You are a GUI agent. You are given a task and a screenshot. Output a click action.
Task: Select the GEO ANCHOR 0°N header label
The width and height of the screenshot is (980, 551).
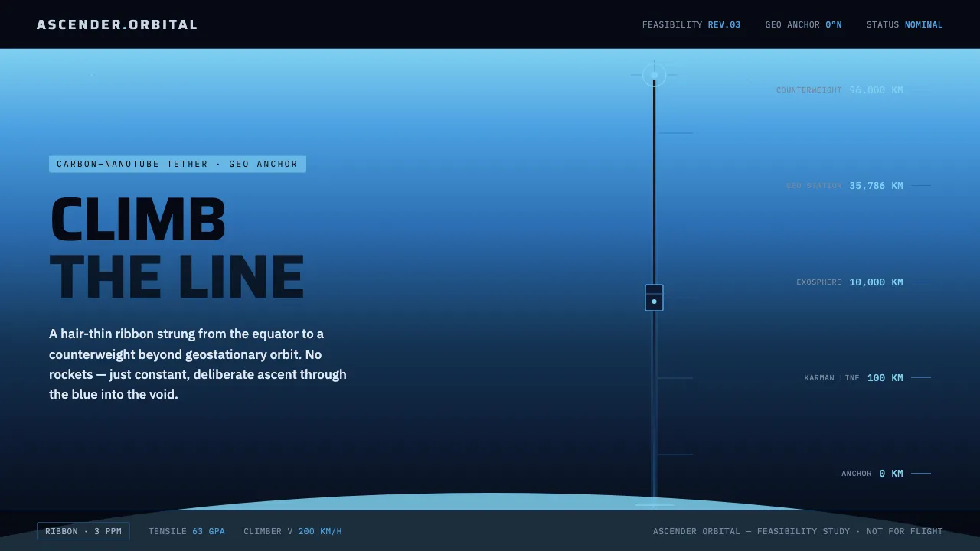(x=803, y=24)
